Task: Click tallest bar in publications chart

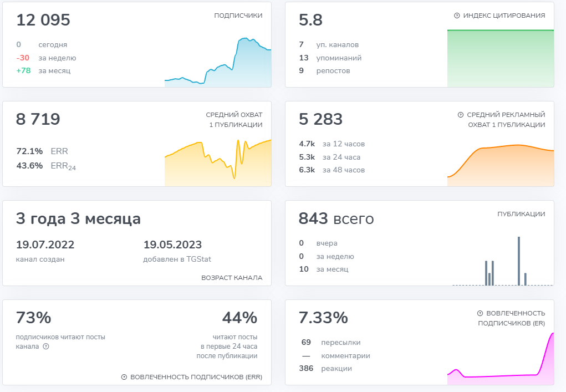Action: [x=519, y=261]
